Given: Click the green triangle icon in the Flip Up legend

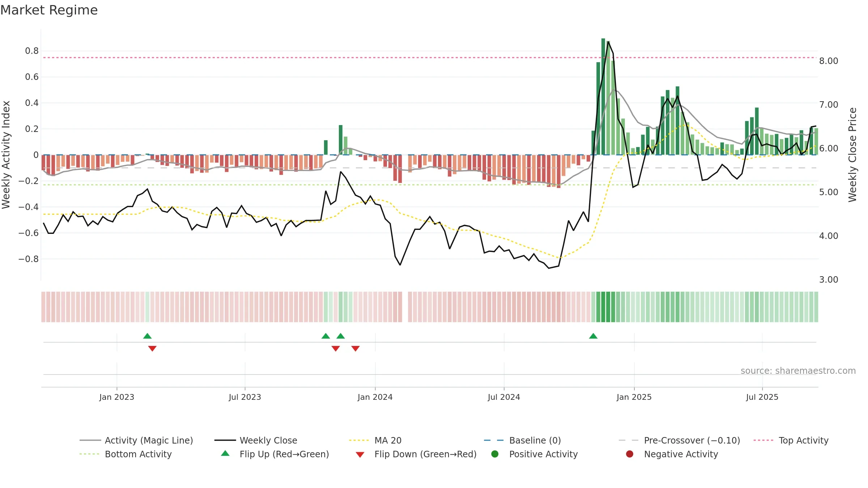Looking at the screenshot, I should 225,453.
